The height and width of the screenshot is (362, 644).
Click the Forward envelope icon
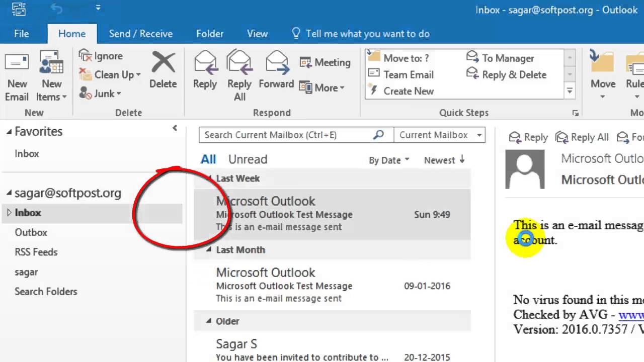[276, 63]
